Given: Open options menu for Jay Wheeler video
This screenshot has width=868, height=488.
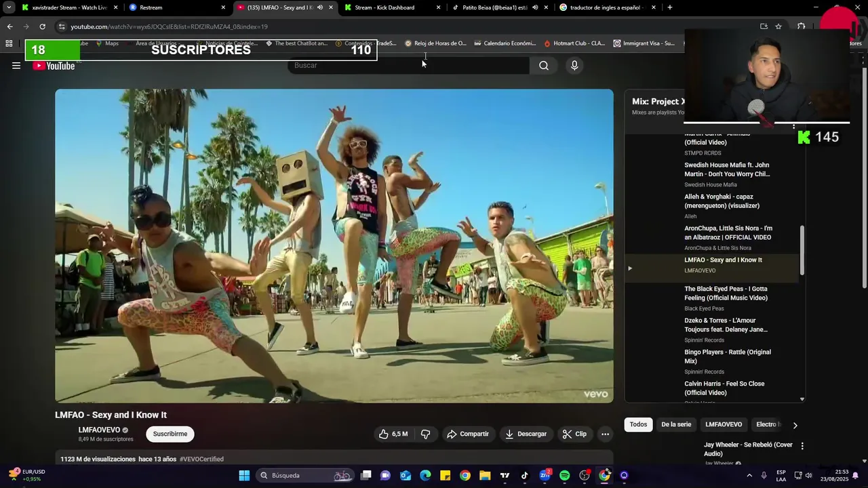Looking at the screenshot, I should click(802, 446).
